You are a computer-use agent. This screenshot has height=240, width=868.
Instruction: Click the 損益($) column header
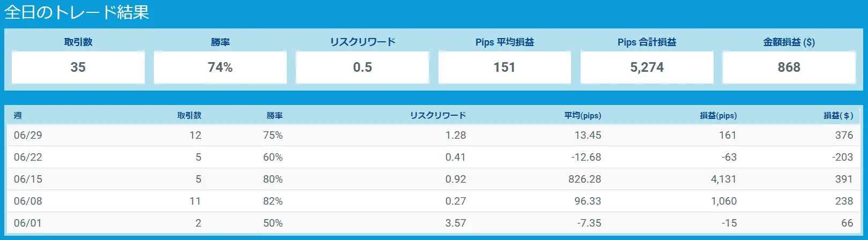tap(839, 115)
